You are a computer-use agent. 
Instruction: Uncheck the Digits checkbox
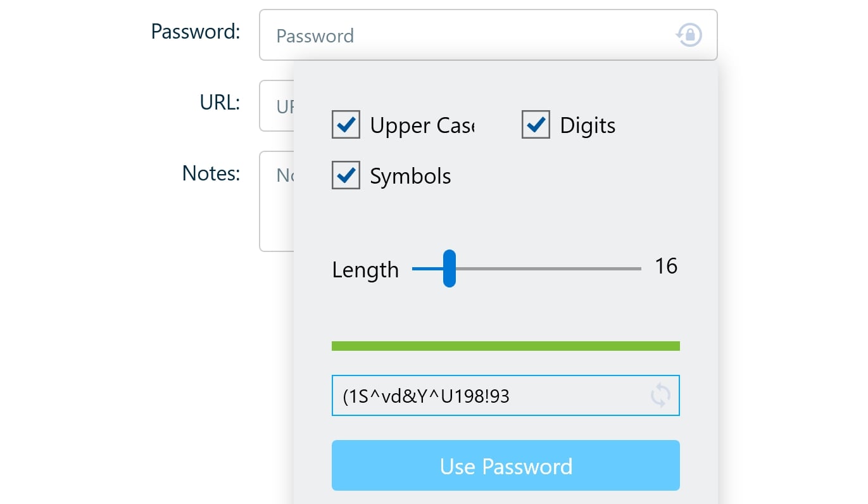(536, 125)
